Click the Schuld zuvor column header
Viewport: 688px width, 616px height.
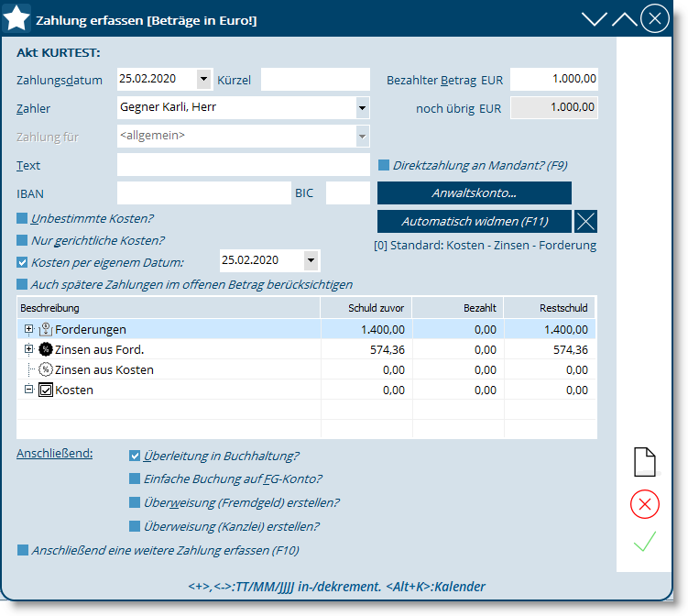coord(376,308)
